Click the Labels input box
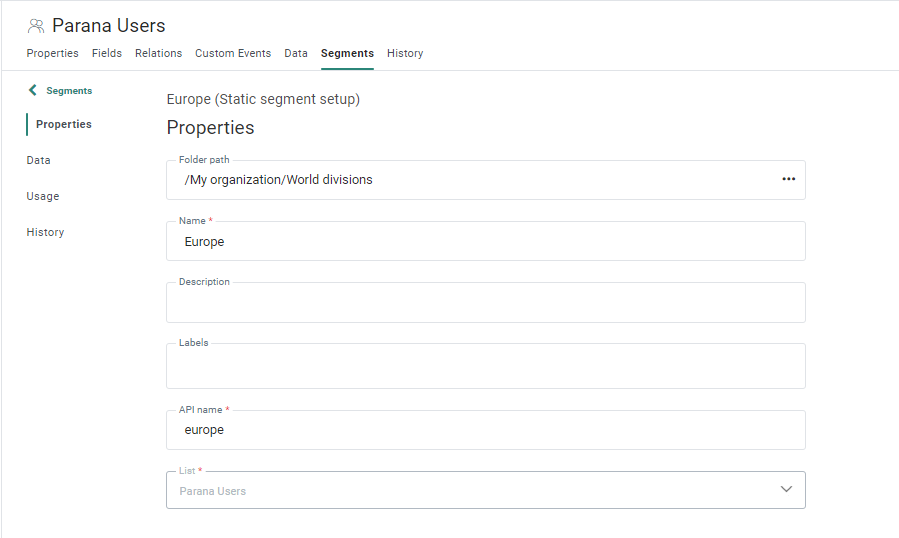 [x=485, y=367]
